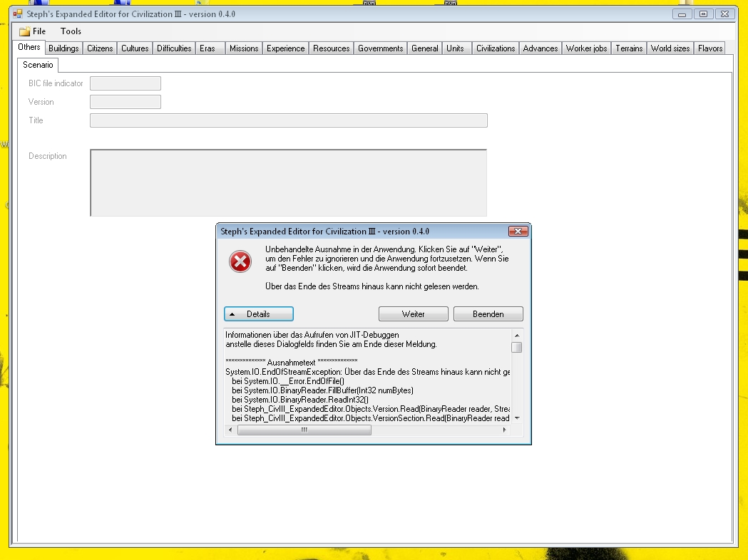This screenshot has width=748, height=560.
Task: Open the Tools menu
Action: pos(71,31)
